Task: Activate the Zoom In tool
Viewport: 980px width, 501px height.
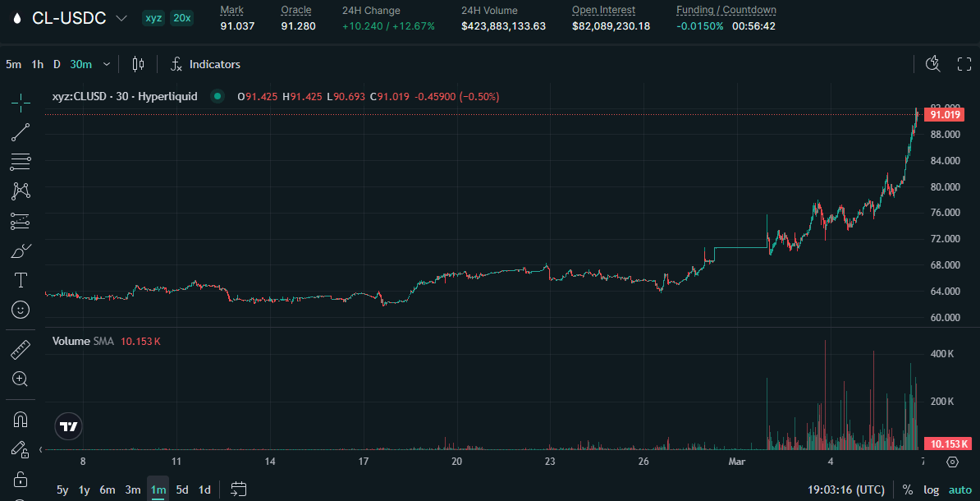Action: click(x=20, y=379)
